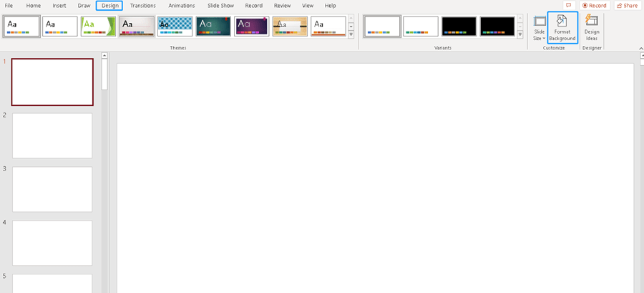Image resolution: width=644 pixels, height=293 pixels.
Task: Expand the Variants gallery options
Action: tap(520, 35)
